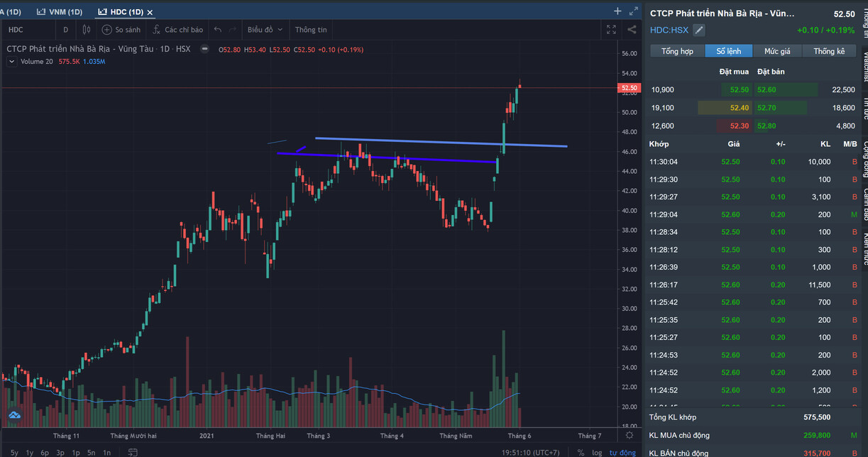Select the 1y time range
Viewport: 868px width, 457px height.
click(x=29, y=452)
